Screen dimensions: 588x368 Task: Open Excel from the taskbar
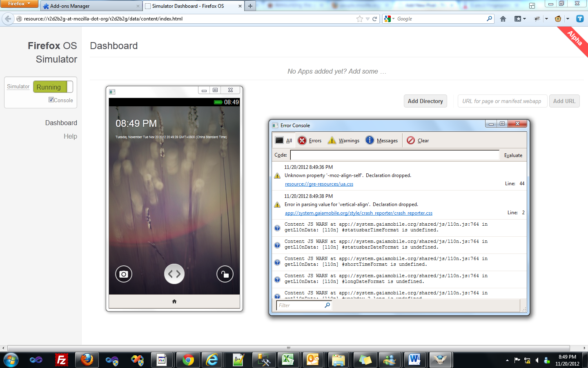288,360
